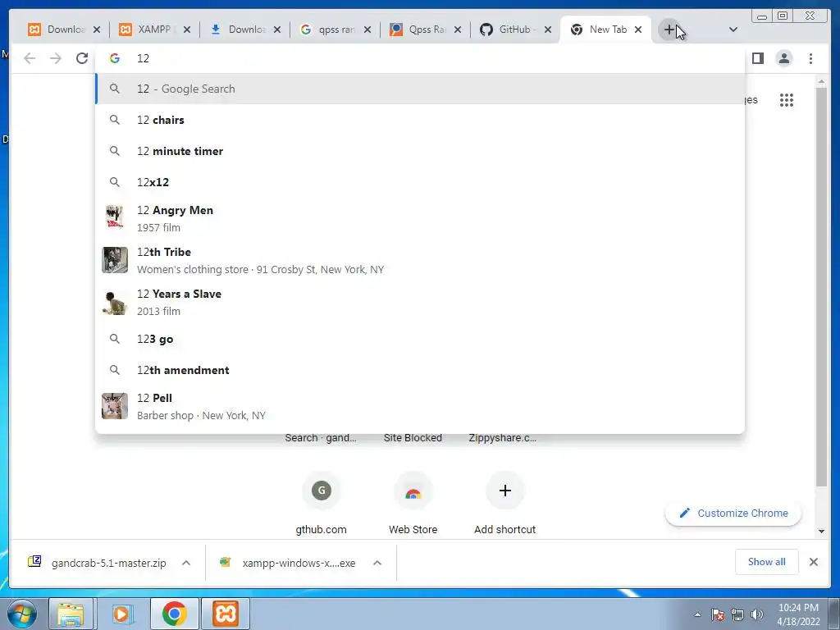Click Show all downloads button
840x630 pixels.
[767, 562]
